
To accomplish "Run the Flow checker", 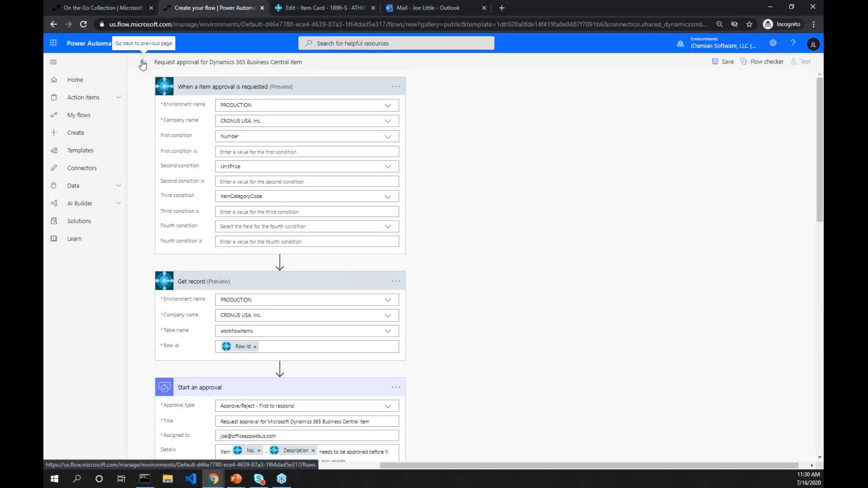I will click(766, 61).
